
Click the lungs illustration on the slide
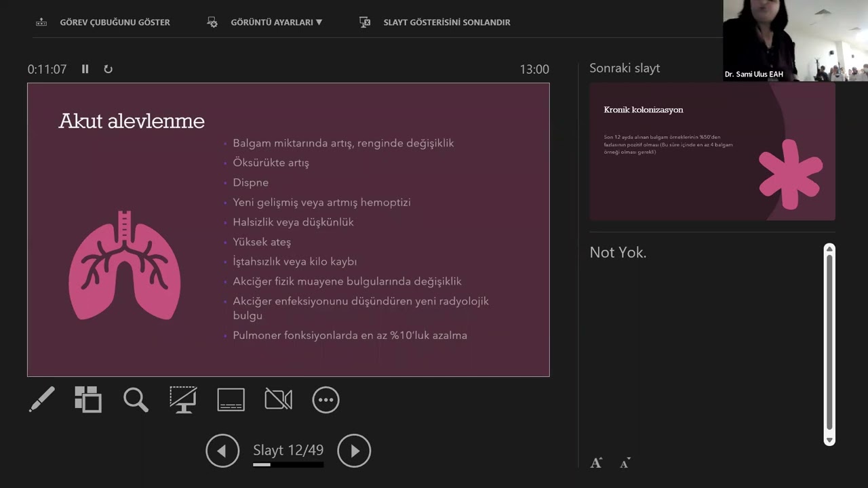tap(125, 265)
